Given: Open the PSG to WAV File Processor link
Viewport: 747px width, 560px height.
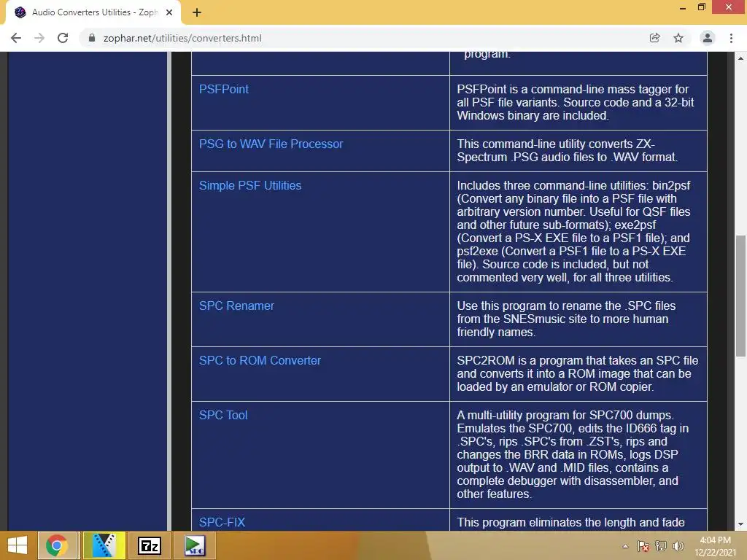Looking at the screenshot, I should [x=271, y=144].
